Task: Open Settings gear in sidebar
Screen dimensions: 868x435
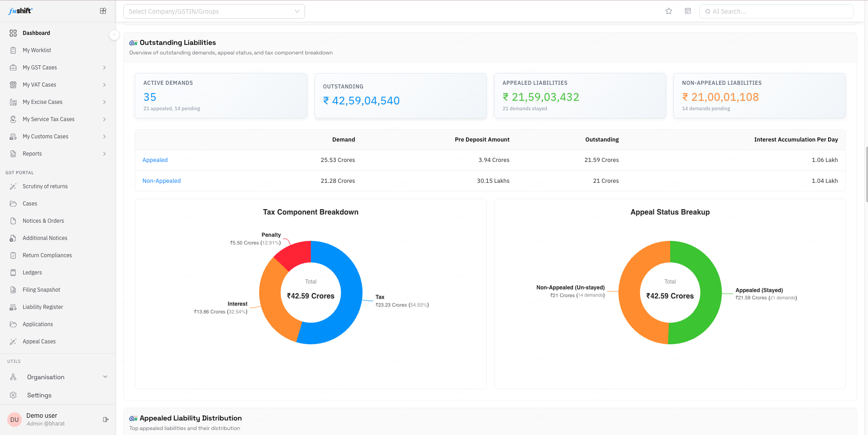Action: (x=13, y=395)
